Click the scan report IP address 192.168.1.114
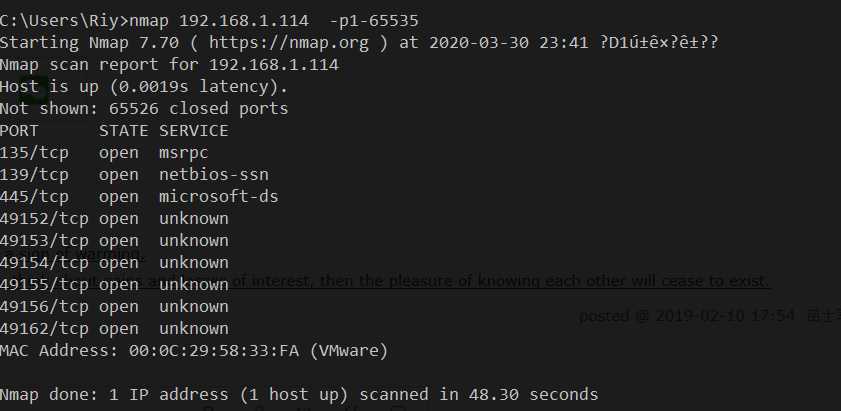The height and width of the screenshot is (411, 841). pyautogui.click(x=274, y=65)
